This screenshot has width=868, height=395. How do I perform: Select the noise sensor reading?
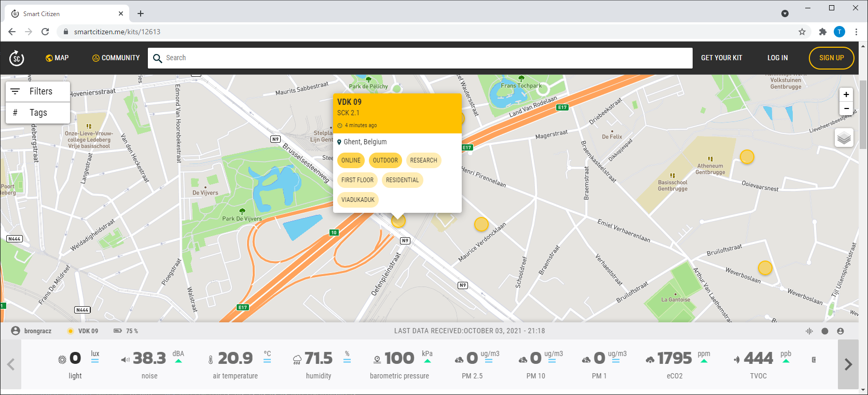pos(151,365)
